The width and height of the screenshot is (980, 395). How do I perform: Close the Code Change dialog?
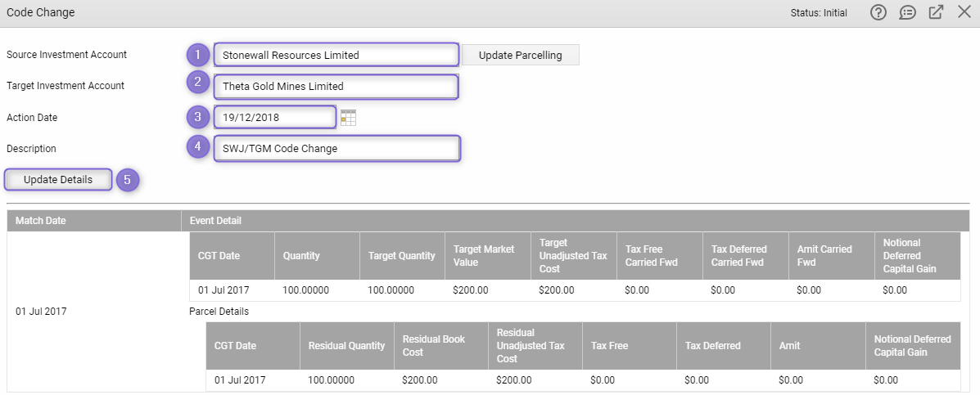(x=964, y=11)
